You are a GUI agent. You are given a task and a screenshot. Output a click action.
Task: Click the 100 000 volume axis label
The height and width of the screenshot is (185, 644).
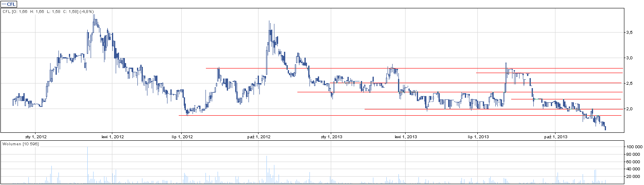[634, 147]
